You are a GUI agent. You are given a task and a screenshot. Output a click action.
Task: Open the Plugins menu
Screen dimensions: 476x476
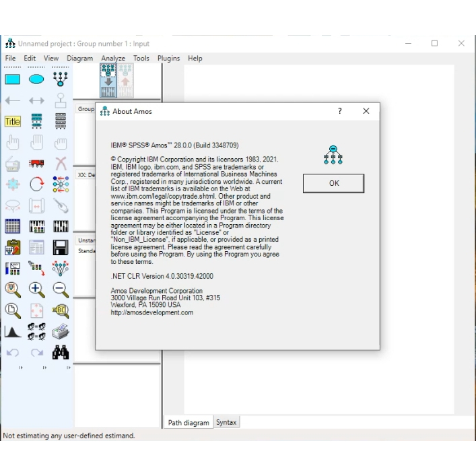click(168, 59)
